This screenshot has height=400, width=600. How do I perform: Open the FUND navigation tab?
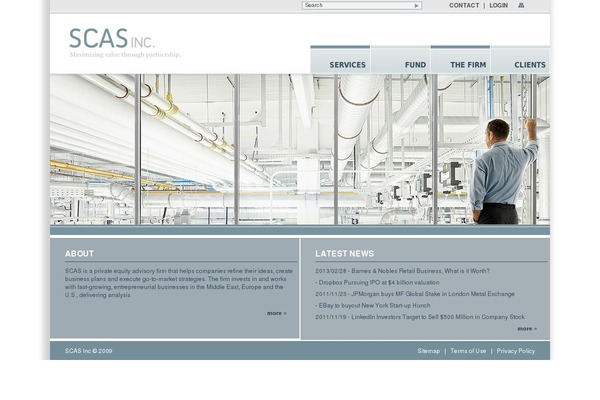400,60
